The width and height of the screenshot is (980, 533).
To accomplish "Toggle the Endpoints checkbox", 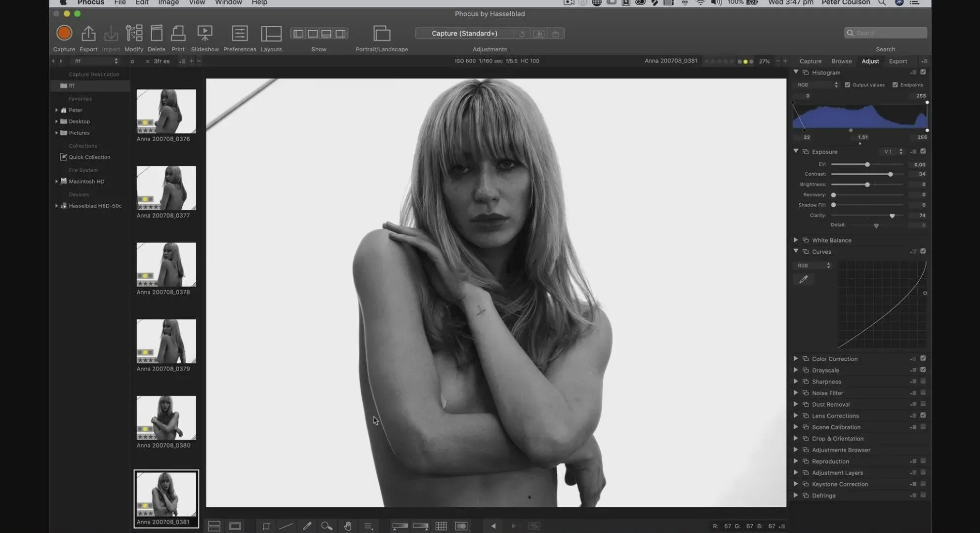I will point(895,85).
